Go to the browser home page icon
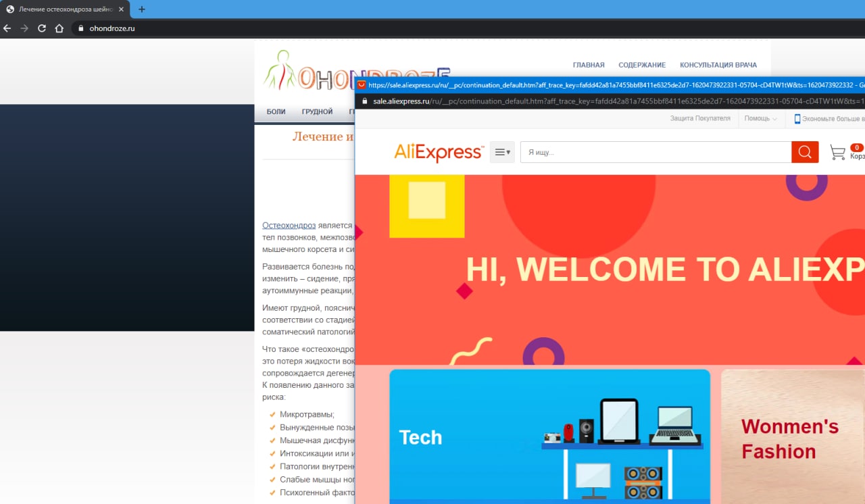The height and width of the screenshot is (504, 865). coord(59,28)
